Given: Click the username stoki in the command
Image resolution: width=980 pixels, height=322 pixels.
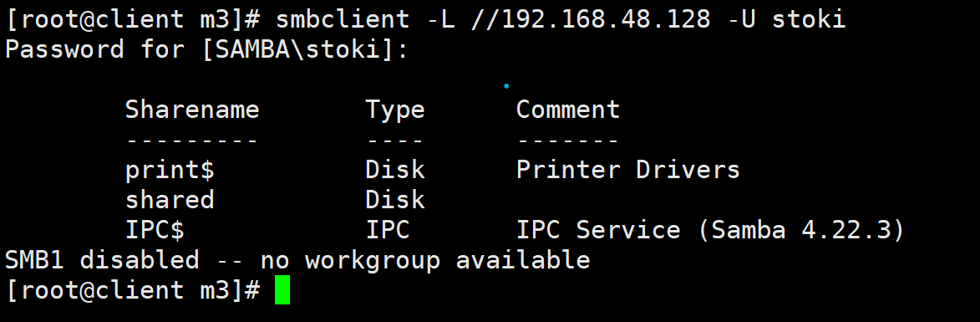Looking at the screenshot, I should pyautogui.click(x=809, y=19).
